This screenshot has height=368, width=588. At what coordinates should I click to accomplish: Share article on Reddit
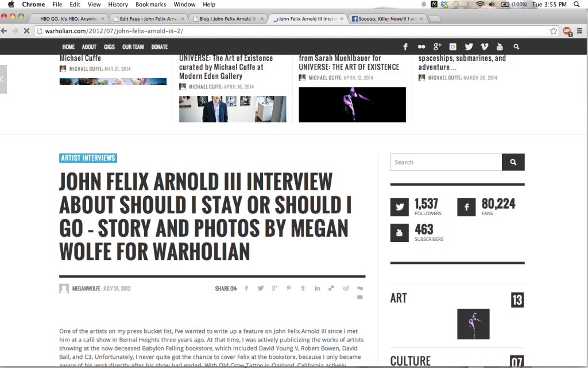pos(346,289)
